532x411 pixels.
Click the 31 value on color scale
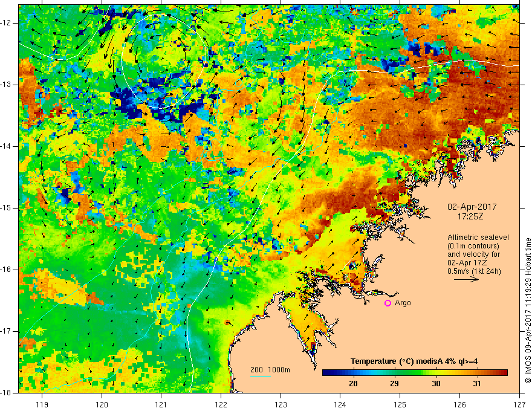(477, 384)
